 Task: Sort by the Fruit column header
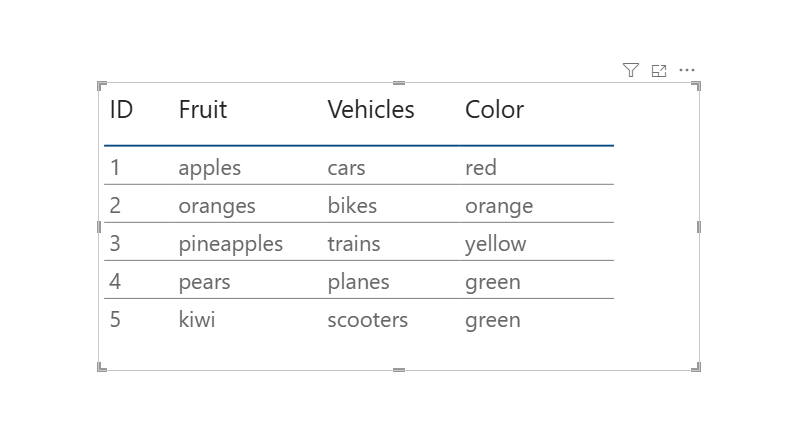pos(203,110)
